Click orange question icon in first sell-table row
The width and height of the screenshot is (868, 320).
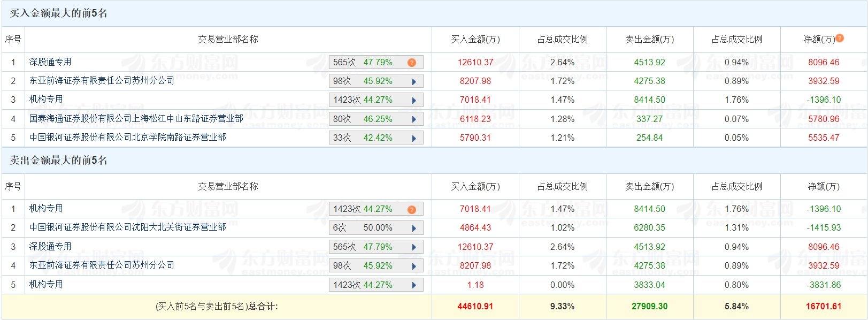tap(412, 209)
